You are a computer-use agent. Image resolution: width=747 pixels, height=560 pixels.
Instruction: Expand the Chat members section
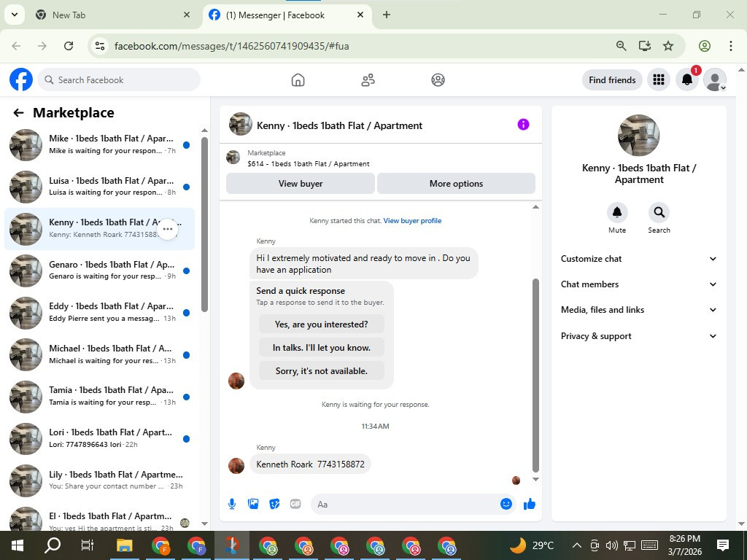click(638, 284)
